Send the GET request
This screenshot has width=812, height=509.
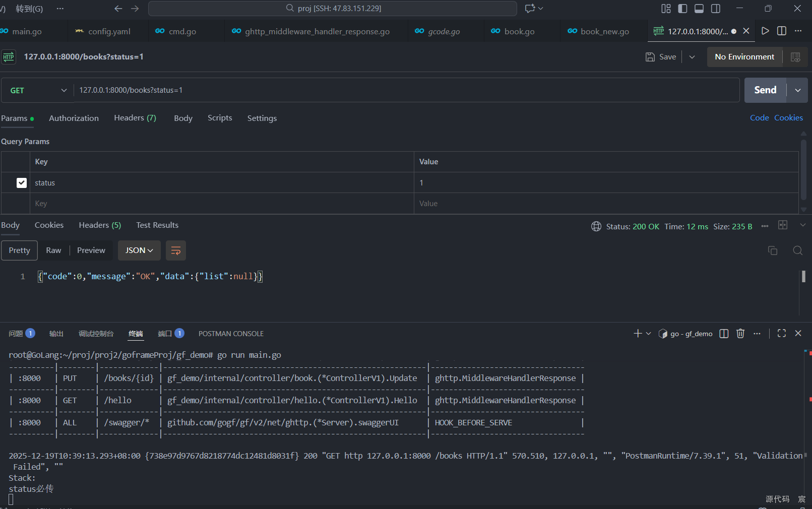click(x=765, y=90)
